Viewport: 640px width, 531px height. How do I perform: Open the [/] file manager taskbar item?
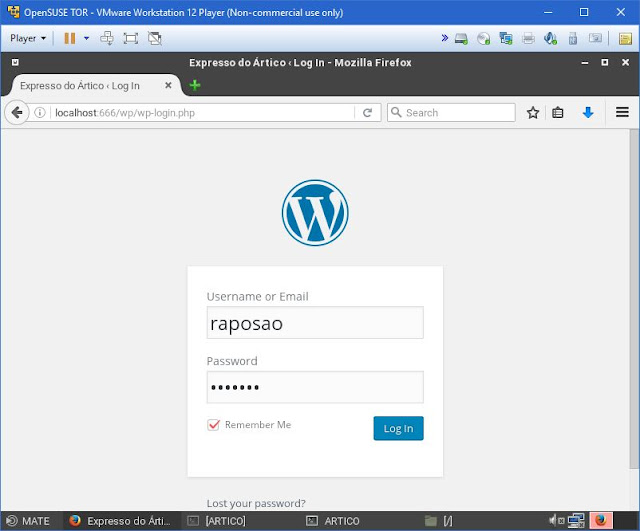click(439, 521)
